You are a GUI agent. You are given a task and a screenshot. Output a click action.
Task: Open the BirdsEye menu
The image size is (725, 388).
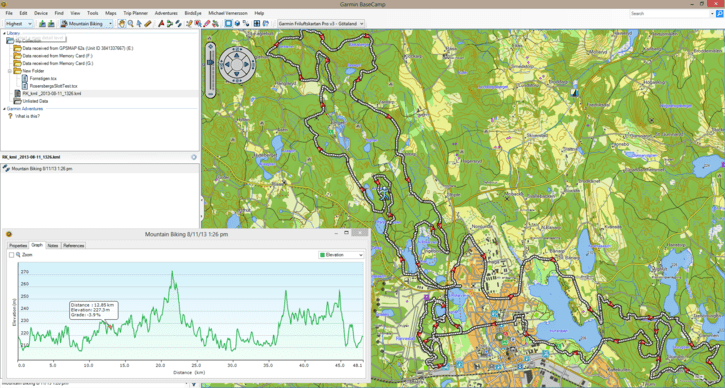click(193, 13)
